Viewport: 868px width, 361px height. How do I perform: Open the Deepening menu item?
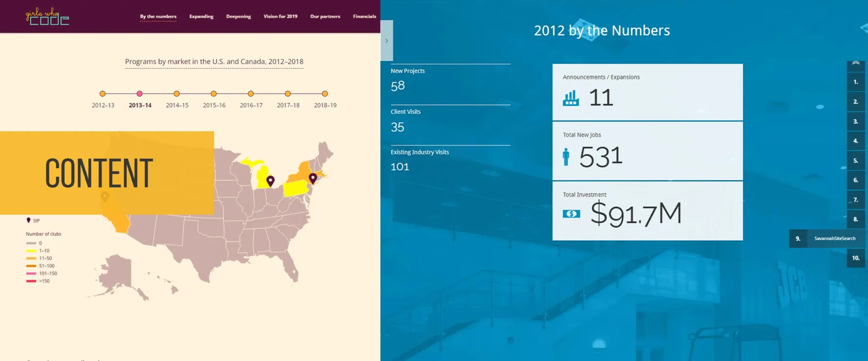(x=238, y=17)
